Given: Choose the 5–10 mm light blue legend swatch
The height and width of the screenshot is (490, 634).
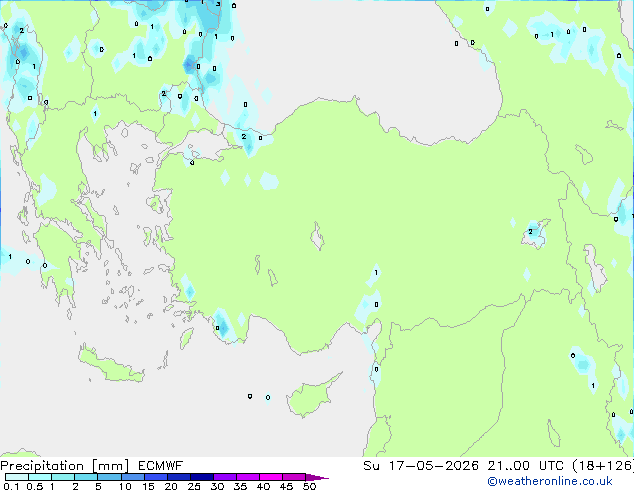Looking at the screenshot, I should 110,477.
